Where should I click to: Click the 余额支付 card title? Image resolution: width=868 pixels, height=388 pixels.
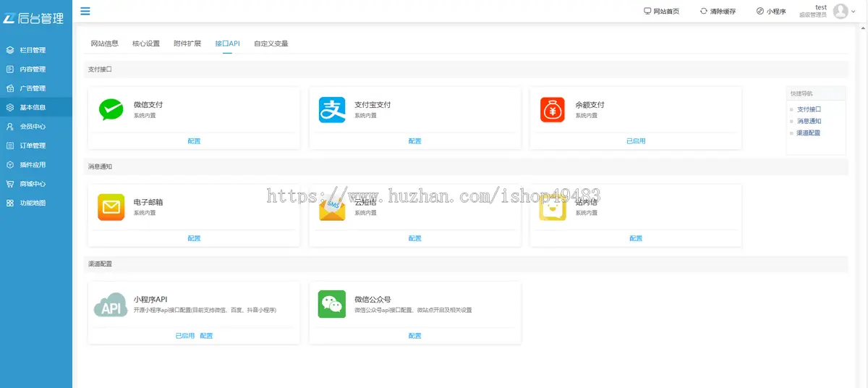(x=590, y=105)
